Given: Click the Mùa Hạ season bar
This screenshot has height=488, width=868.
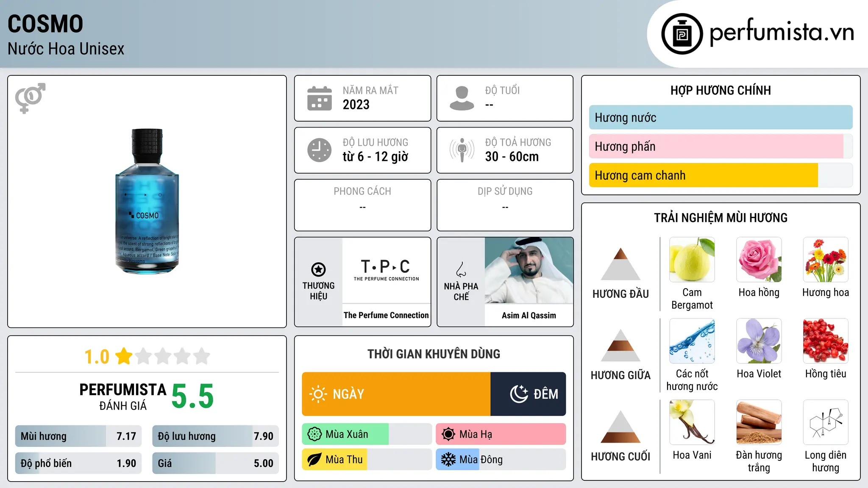Looking at the screenshot, I should point(501,434).
